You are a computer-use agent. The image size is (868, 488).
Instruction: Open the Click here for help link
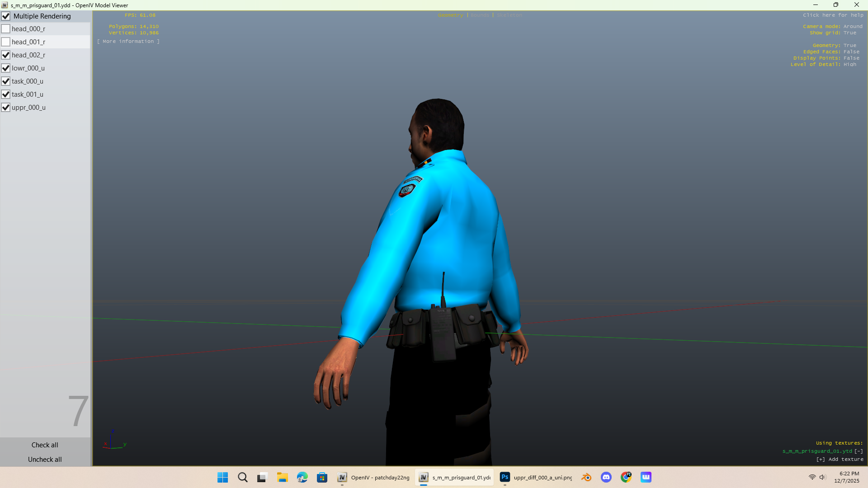coord(833,15)
